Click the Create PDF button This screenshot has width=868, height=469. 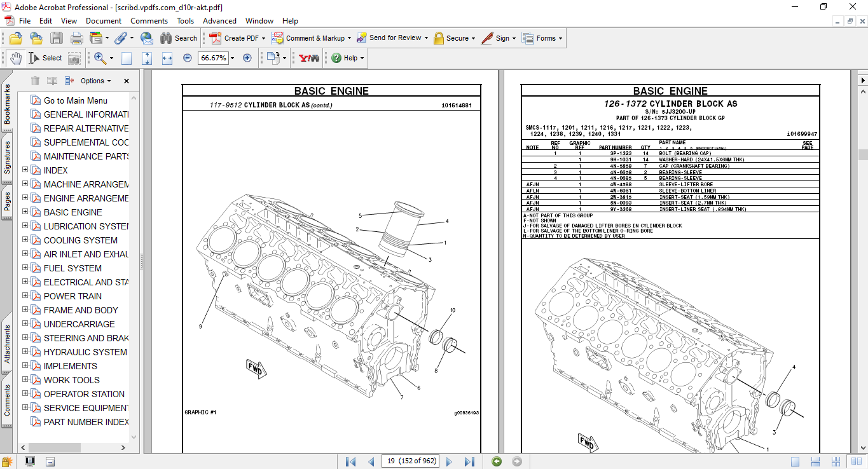(x=235, y=38)
